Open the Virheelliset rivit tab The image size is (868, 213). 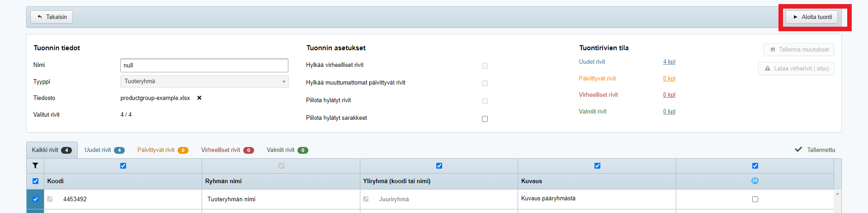[227, 150]
